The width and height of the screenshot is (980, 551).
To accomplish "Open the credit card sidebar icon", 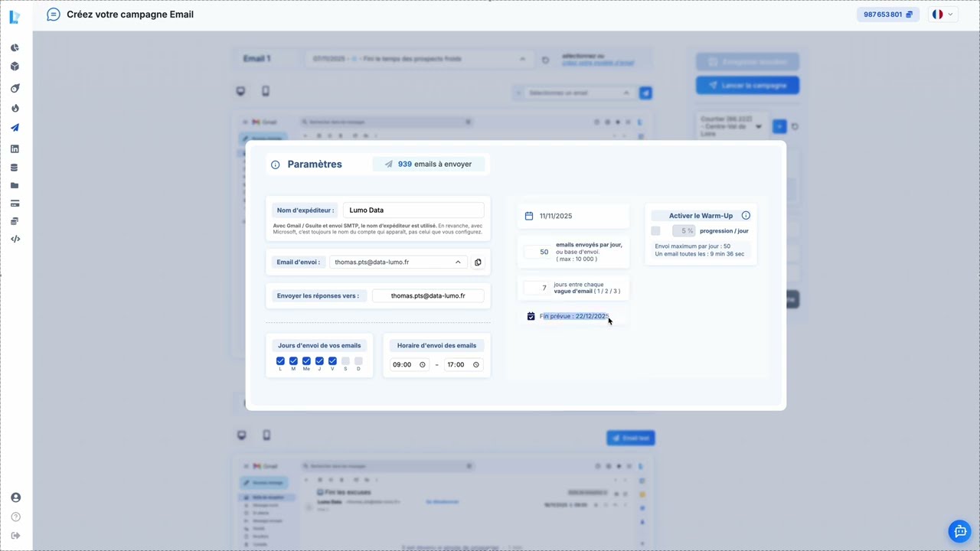I will [15, 204].
